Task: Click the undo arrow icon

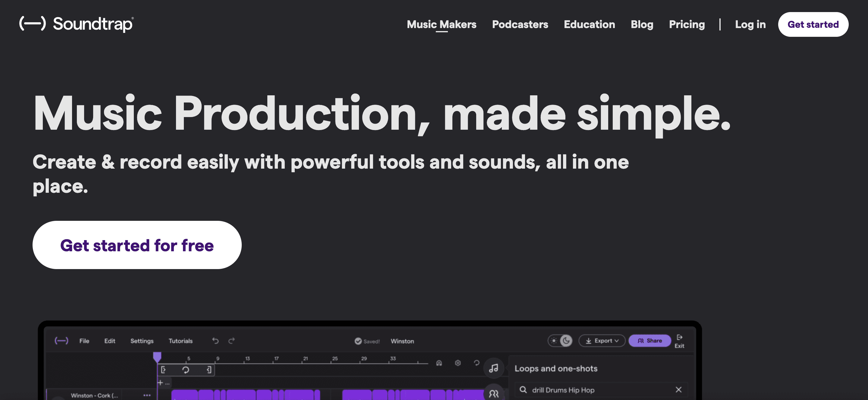Action: [215, 341]
